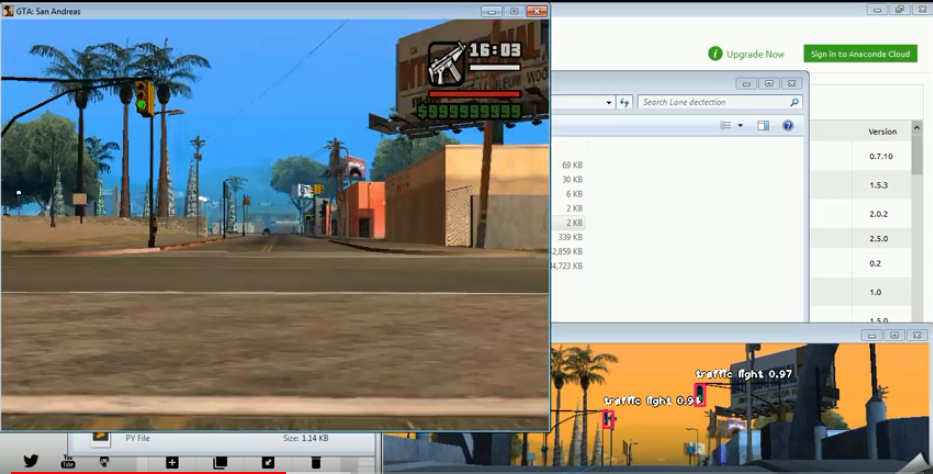
Task: Click the trash can icon
Action: pyautogui.click(x=316, y=462)
